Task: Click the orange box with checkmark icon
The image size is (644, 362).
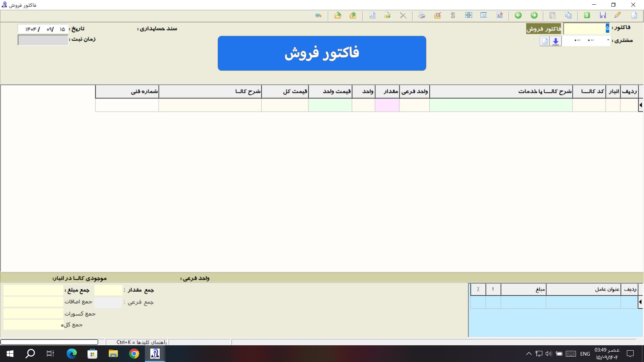Action: tap(437, 15)
